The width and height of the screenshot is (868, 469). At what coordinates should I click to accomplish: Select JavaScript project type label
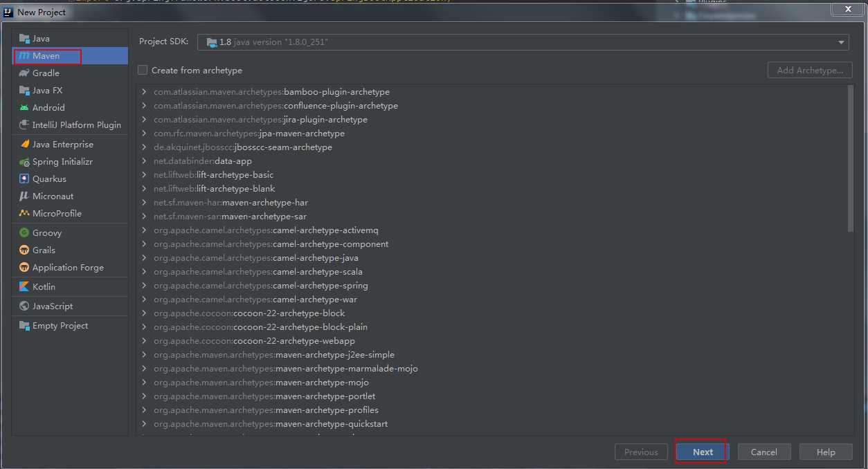coord(53,306)
